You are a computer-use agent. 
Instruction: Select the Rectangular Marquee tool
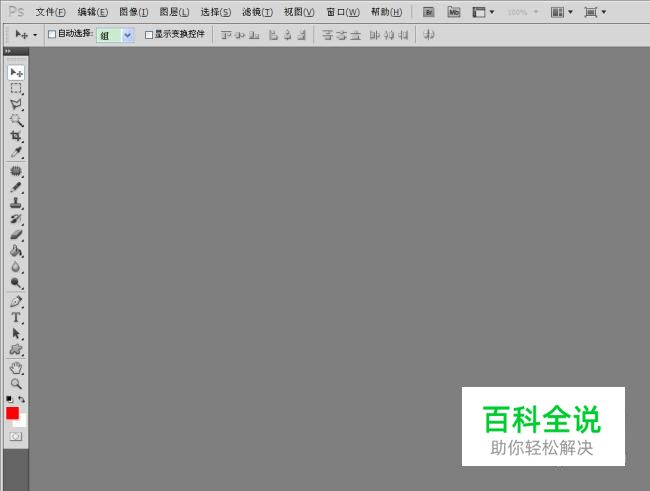coord(16,88)
